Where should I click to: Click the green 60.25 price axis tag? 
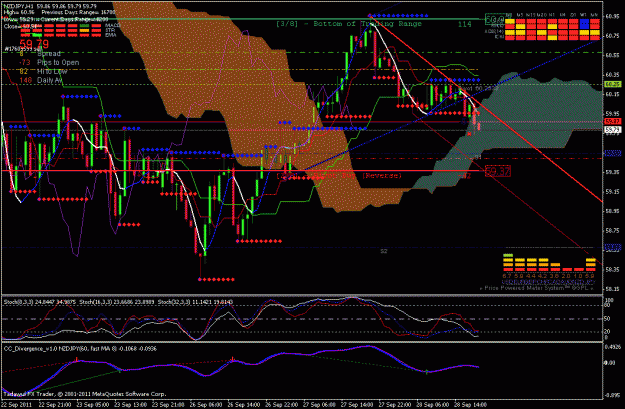pyautogui.click(x=612, y=85)
